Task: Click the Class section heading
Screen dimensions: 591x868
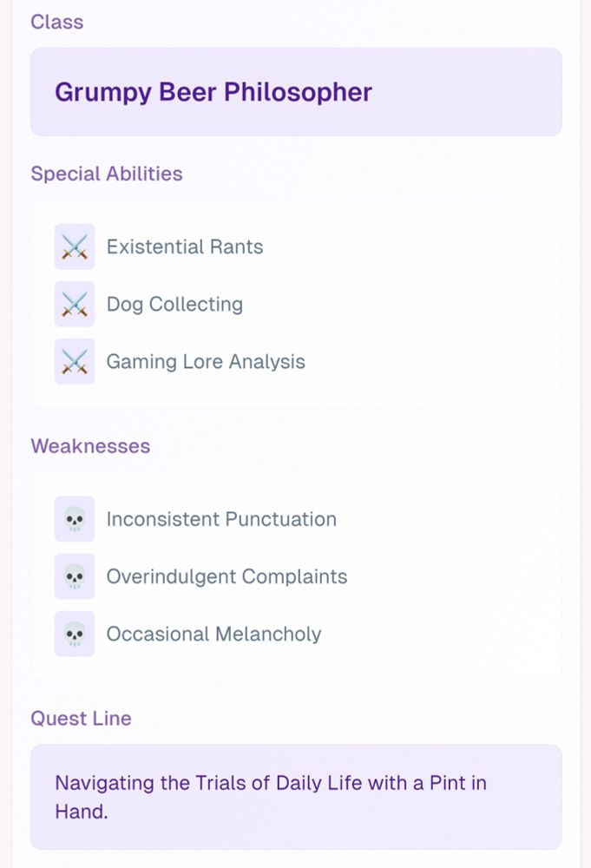Action: (x=57, y=22)
